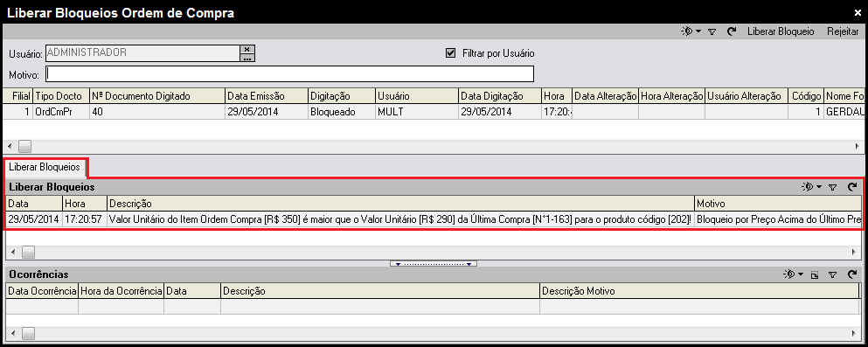This screenshot has height=347, width=868.
Task: Click the GERDAU supplier name cell
Action: coord(844,111)
